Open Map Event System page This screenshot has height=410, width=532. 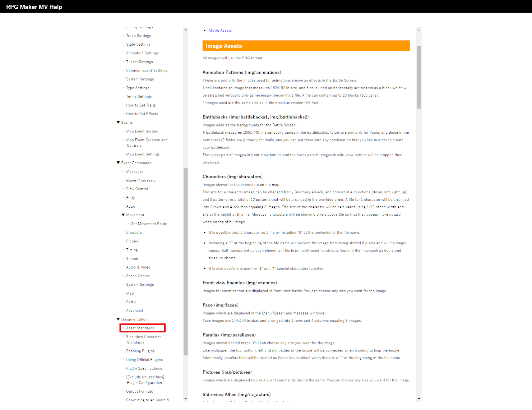142,131
